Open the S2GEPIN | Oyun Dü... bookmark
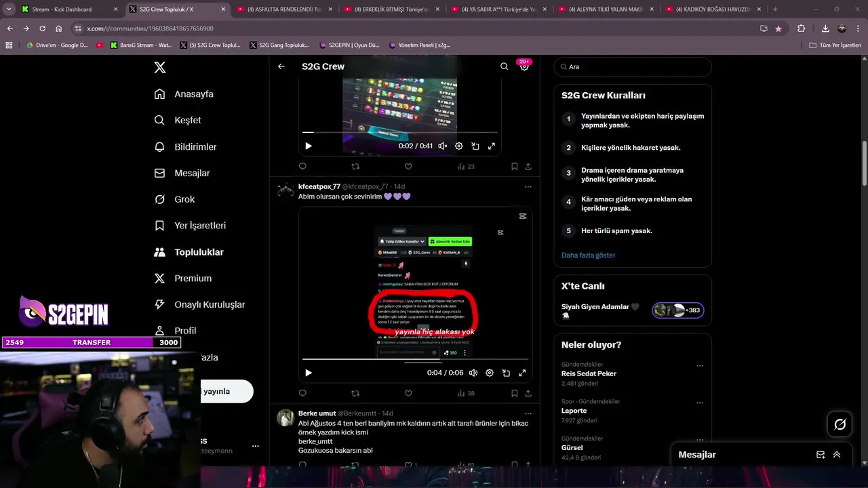868x488 pixels. click(x=350, y=45)
